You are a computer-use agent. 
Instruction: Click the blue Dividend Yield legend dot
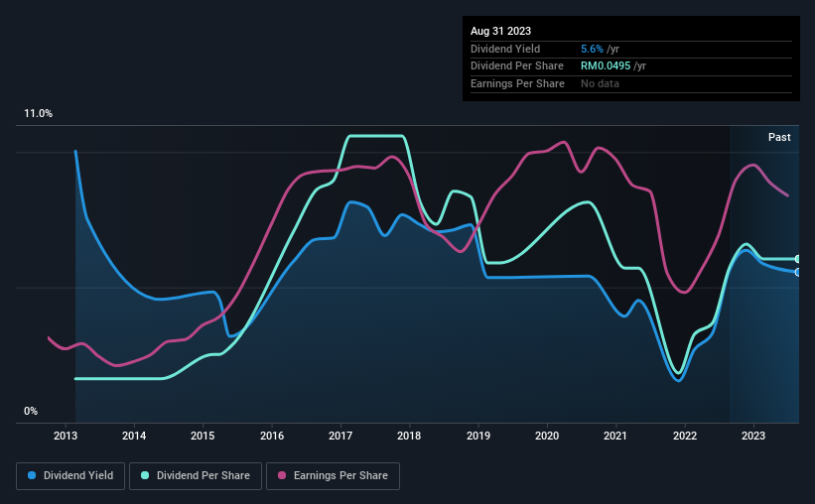[x=32, y=475]
